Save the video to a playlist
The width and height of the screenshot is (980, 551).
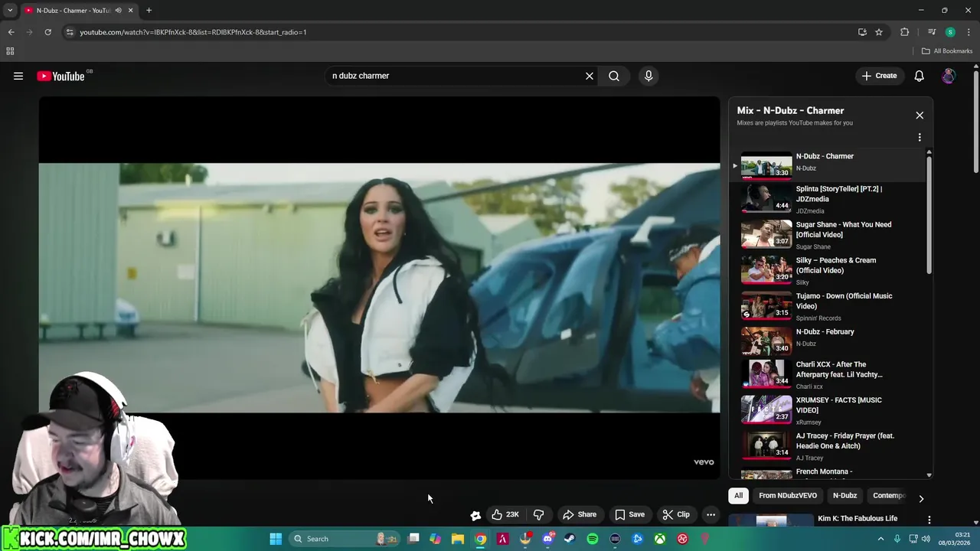point(630,514)
